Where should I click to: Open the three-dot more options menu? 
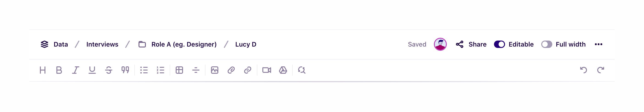tap(599, 44)
